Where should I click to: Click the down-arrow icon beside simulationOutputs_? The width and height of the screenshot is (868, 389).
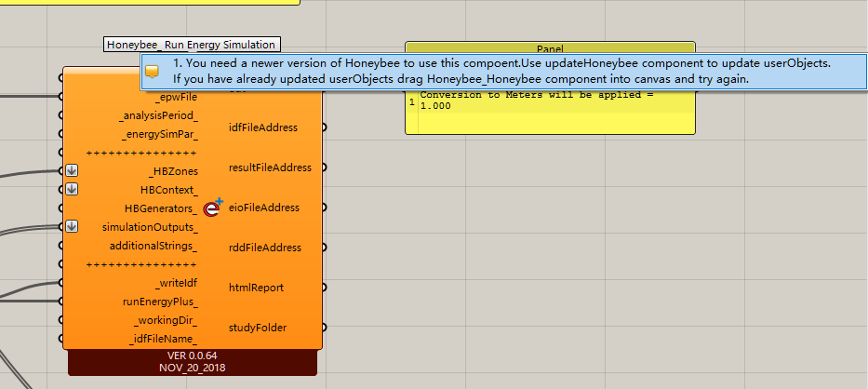(72, 226)
